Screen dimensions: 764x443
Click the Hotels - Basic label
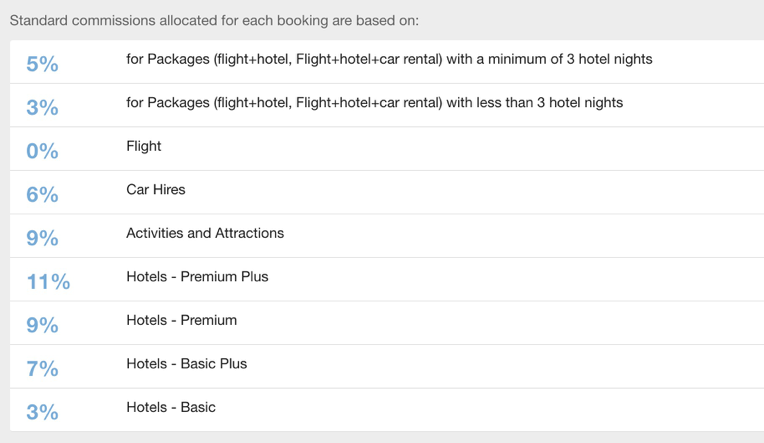click(x=171, y=407)
